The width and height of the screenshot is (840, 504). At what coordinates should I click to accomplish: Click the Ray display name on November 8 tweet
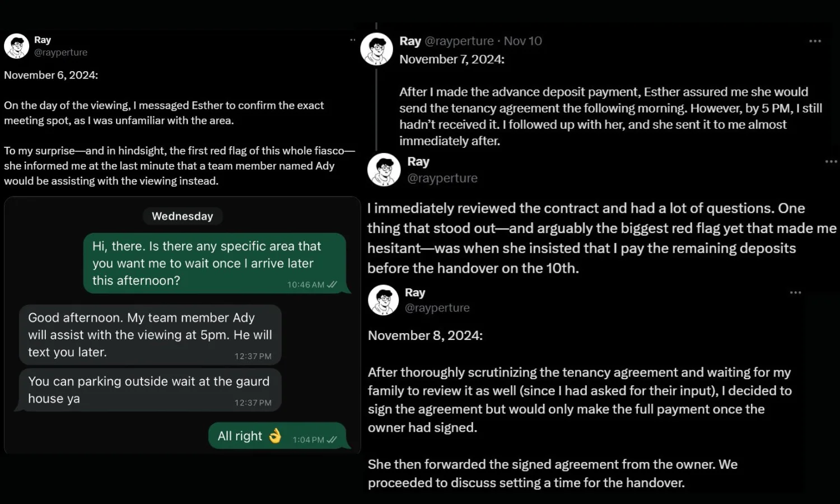click(x=415, y=292)
